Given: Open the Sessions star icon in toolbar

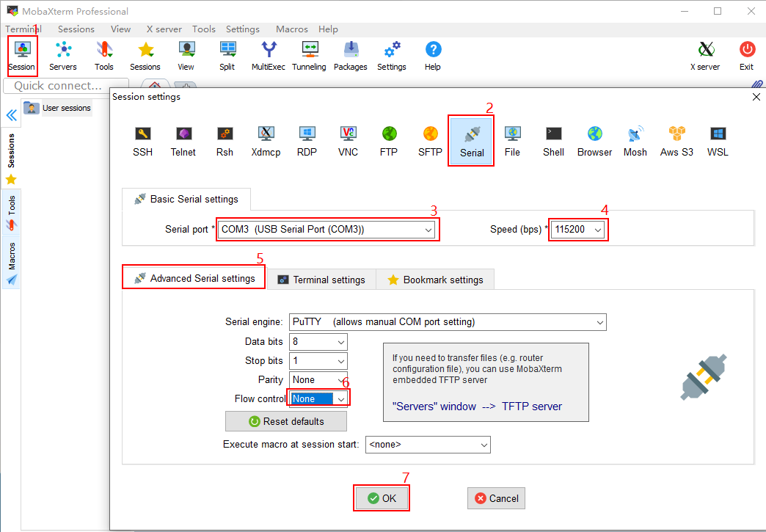Looking at the screenshot, I should point(145,57).
